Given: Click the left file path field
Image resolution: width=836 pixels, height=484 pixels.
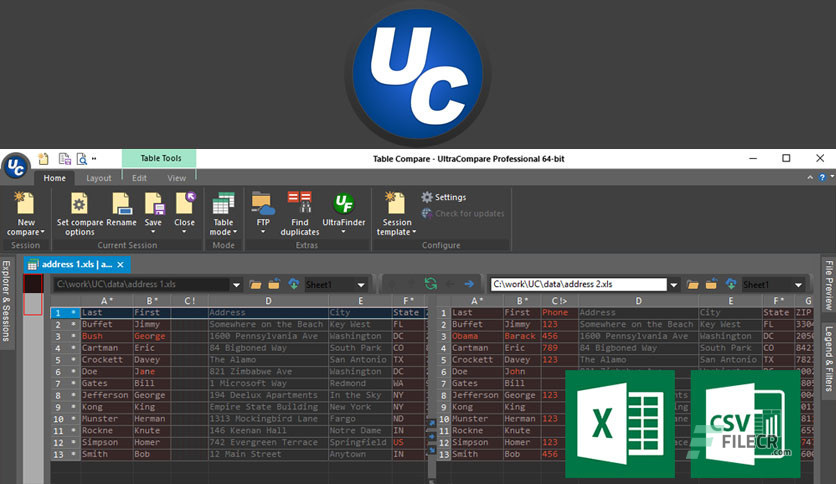Looking at the screenshot, I should [x=141, y=284].
